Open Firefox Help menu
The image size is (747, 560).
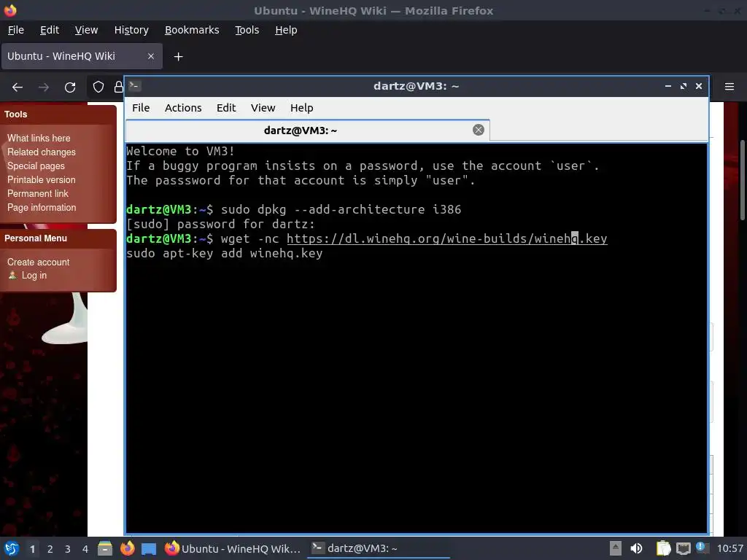coord(286,30)
